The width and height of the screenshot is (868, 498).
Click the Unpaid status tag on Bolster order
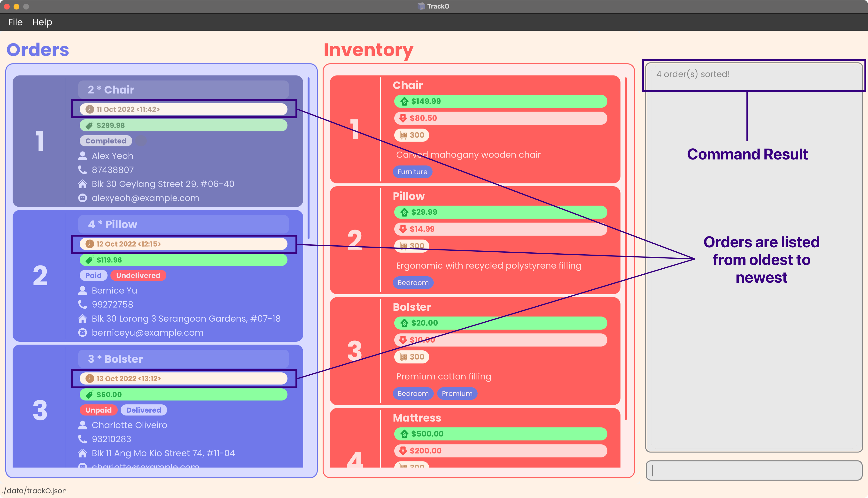(x=99, y=410)
